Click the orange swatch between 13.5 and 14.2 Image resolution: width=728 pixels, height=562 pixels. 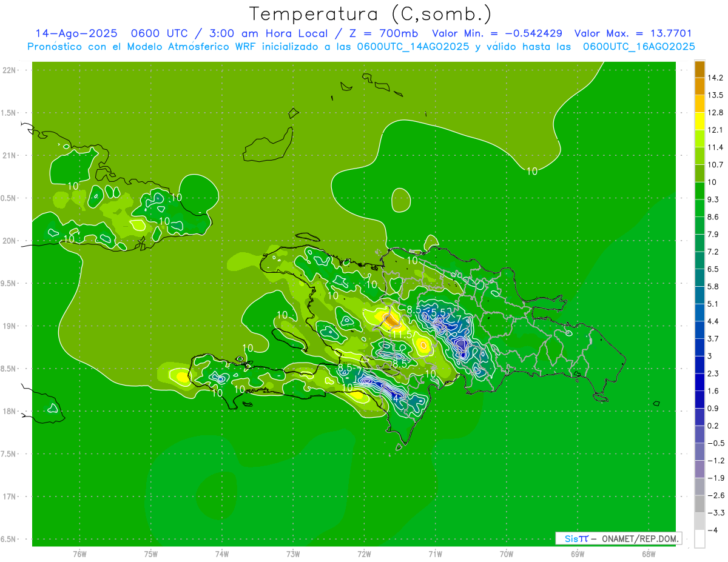coord(699,86)
